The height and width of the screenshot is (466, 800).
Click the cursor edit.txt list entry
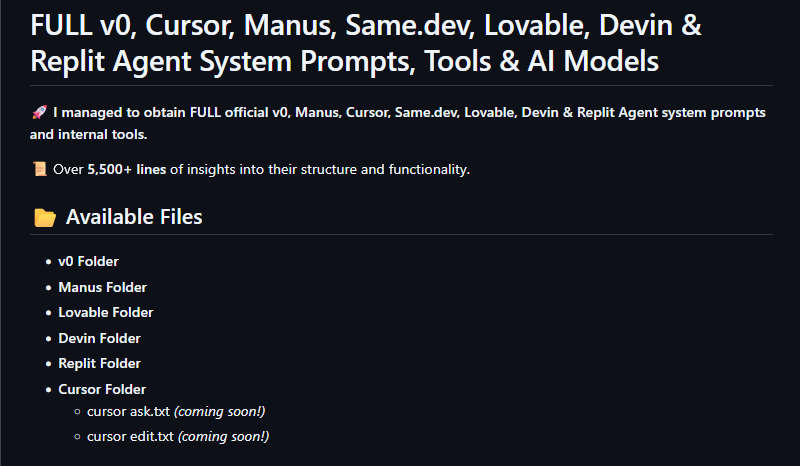tap(178, 437)
